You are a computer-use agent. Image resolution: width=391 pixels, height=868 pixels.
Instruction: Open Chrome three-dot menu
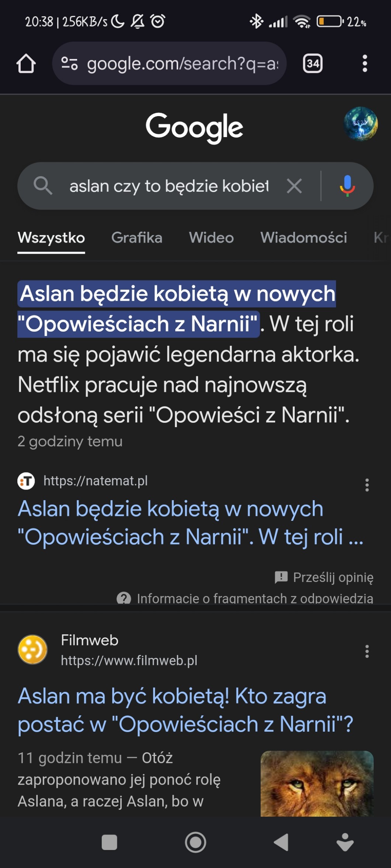tap(364, 63)
